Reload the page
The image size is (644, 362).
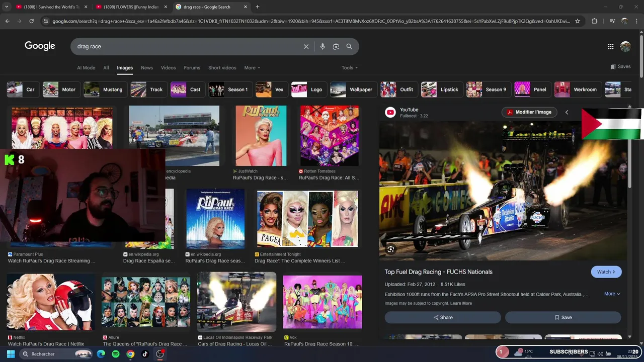[x=31, y=21]
